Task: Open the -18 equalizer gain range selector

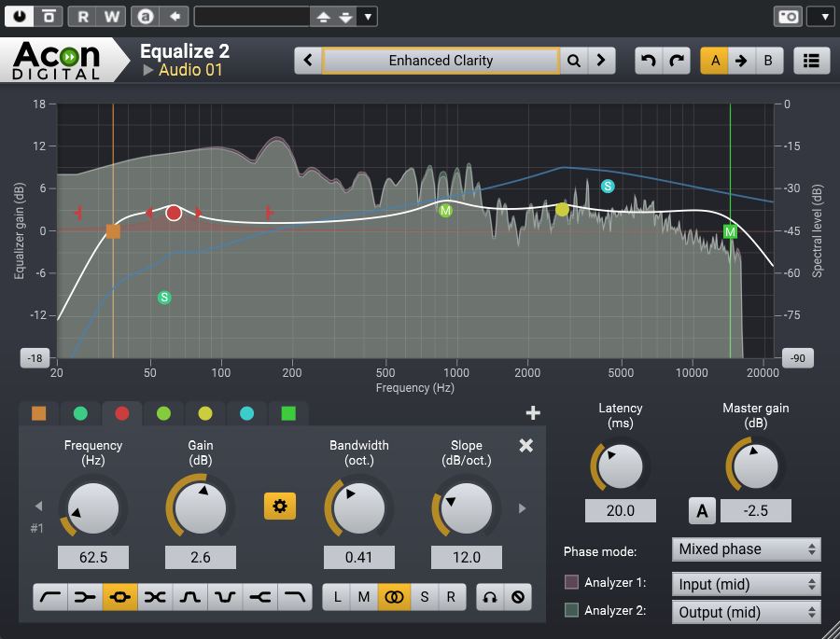Action: click(x=35, y=358)
